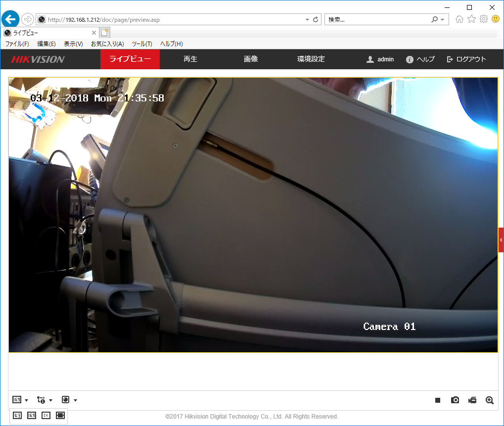This screenshot has width=504, height=426.
Task: Start recording with the camcorder icon
Action: tap(472, 400)
